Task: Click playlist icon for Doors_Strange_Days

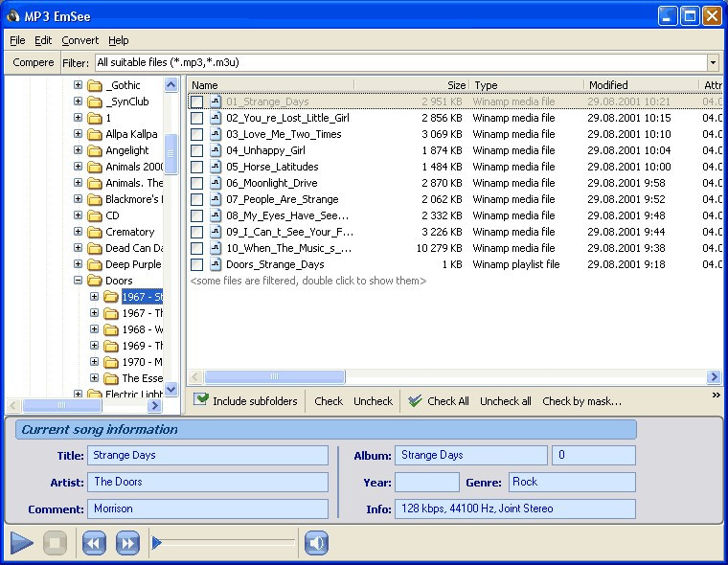Action: click(x=215, y=264)
